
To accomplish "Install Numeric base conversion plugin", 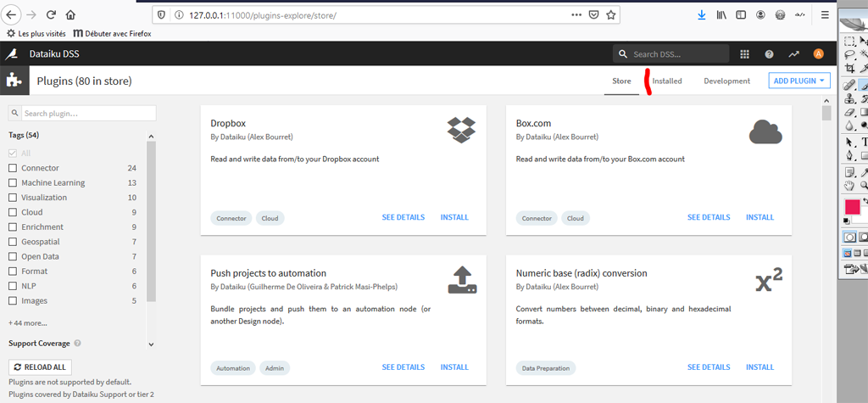I will [760, 367].
